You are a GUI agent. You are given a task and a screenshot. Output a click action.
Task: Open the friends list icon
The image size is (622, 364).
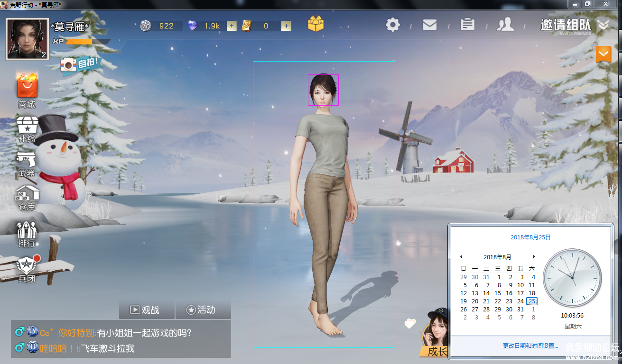click(505, 25)
